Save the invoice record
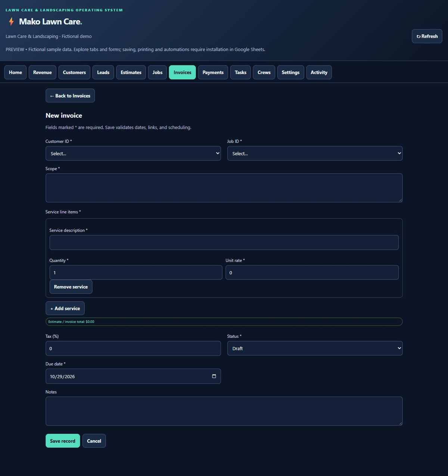Image resolution: width=448 pixels, height=476 pixels. click(x=63, y=441)
